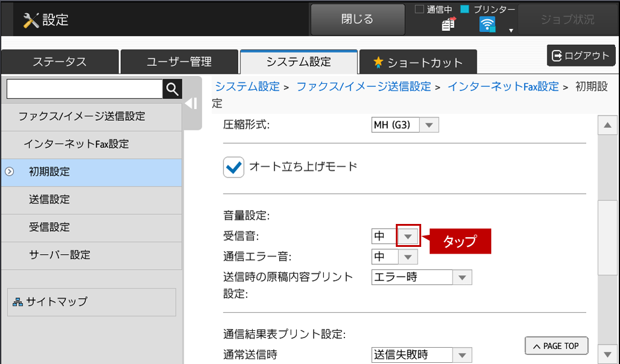Follow インターネットFax設定 breadcrumb link
Viewport: 620px width, 364px height.
click(503, 86)
